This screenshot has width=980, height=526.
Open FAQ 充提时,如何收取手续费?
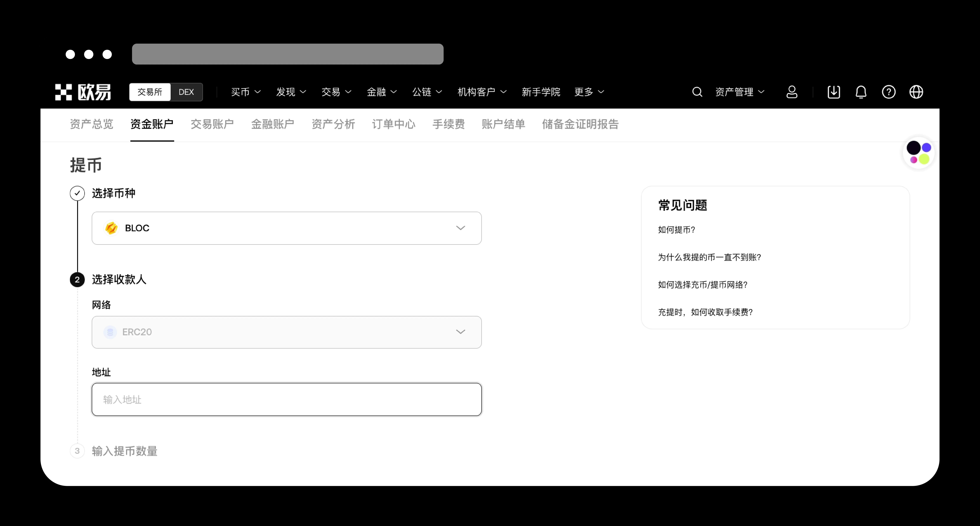[705, 312]
